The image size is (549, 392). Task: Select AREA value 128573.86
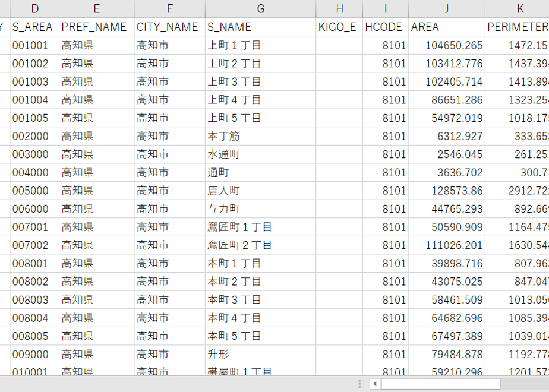[x=447, y=191]
